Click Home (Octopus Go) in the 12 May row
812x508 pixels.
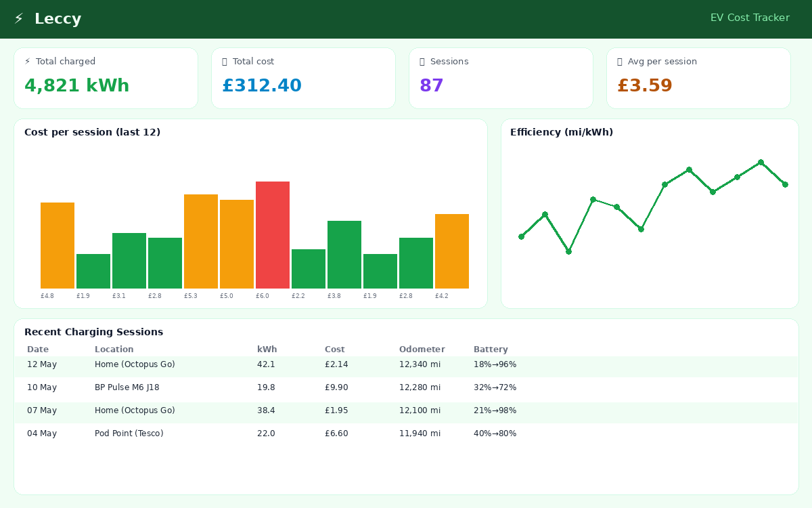point(135,364)
